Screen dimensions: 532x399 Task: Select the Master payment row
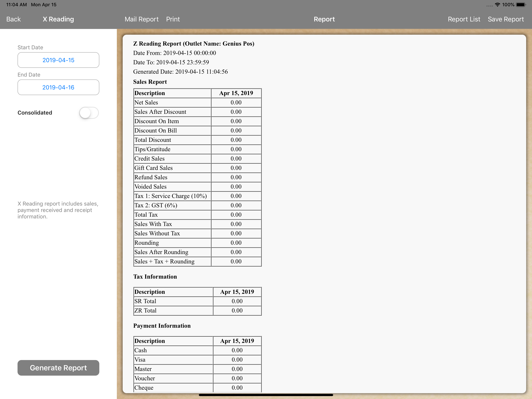pos(197,369)
